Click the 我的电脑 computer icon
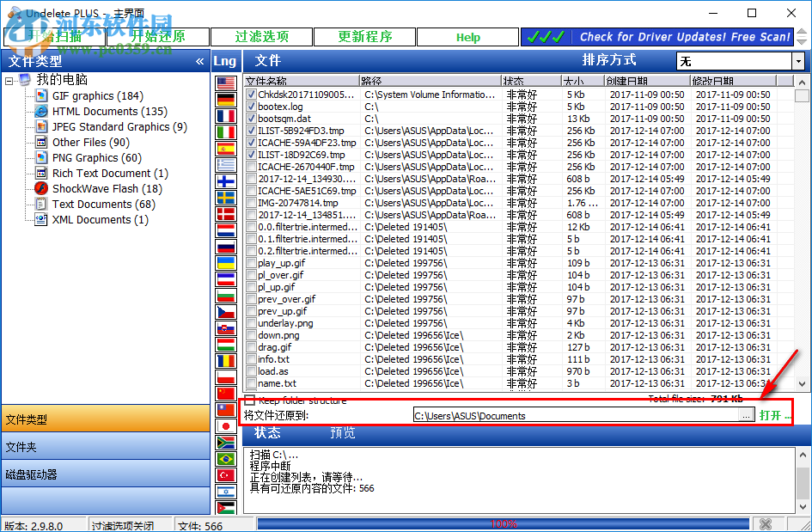This screenshot has height=532, width=812. pos(24,79)
